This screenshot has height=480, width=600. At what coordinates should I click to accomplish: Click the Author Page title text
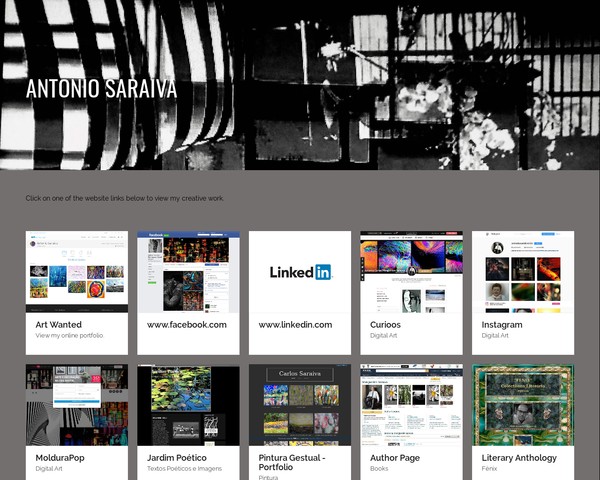(x=395, y=457)
